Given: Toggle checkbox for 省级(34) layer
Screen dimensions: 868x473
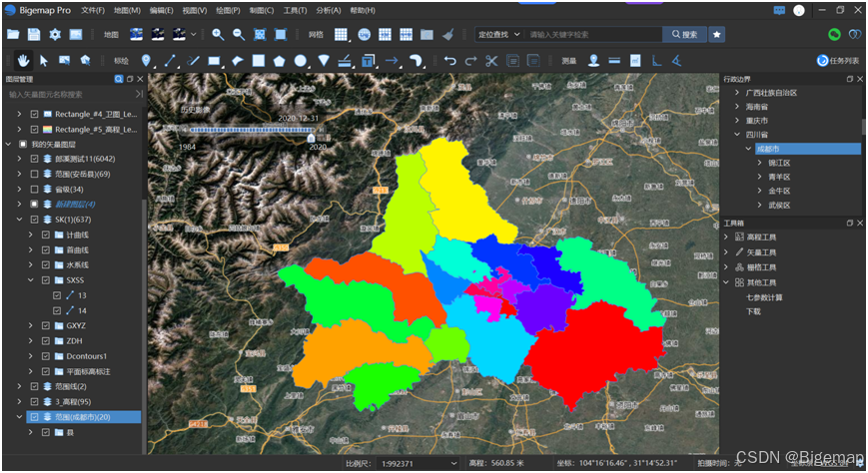Looking at the screenshot, I should coord(34,190).
